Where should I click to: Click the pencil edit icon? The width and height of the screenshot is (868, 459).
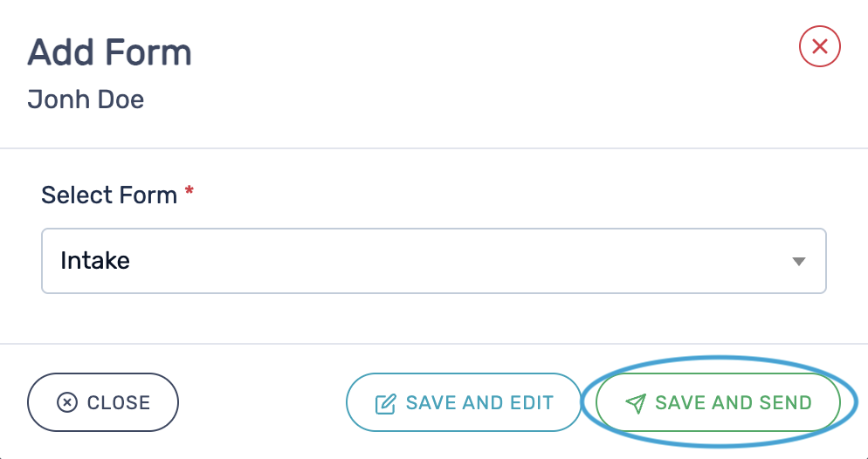click(385, 404)
